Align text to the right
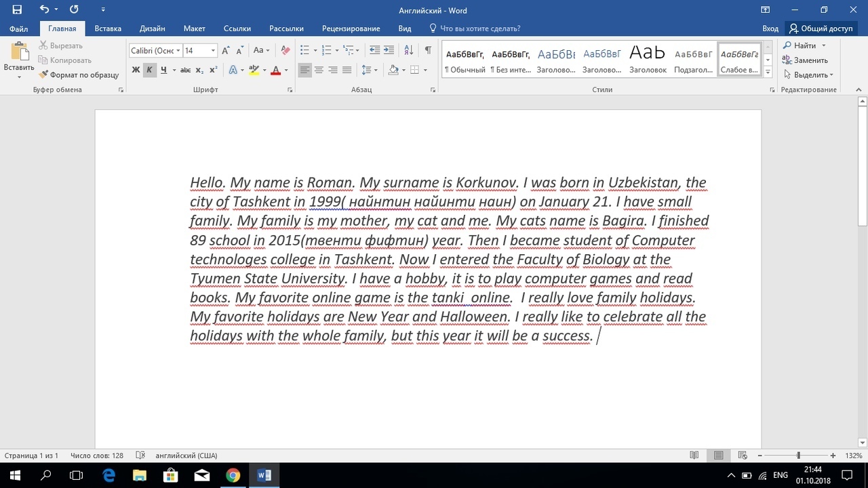 point(333,70)
